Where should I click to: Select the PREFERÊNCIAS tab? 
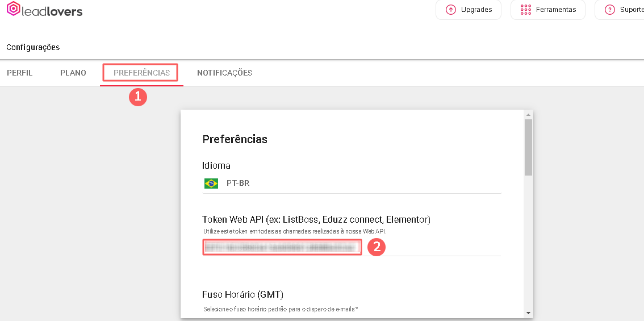click(x=141, y=73)
